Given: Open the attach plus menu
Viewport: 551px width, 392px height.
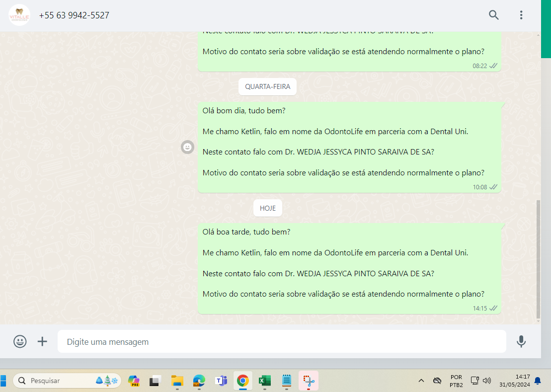Looking at the screenshot, I should (x=42, y=341).
